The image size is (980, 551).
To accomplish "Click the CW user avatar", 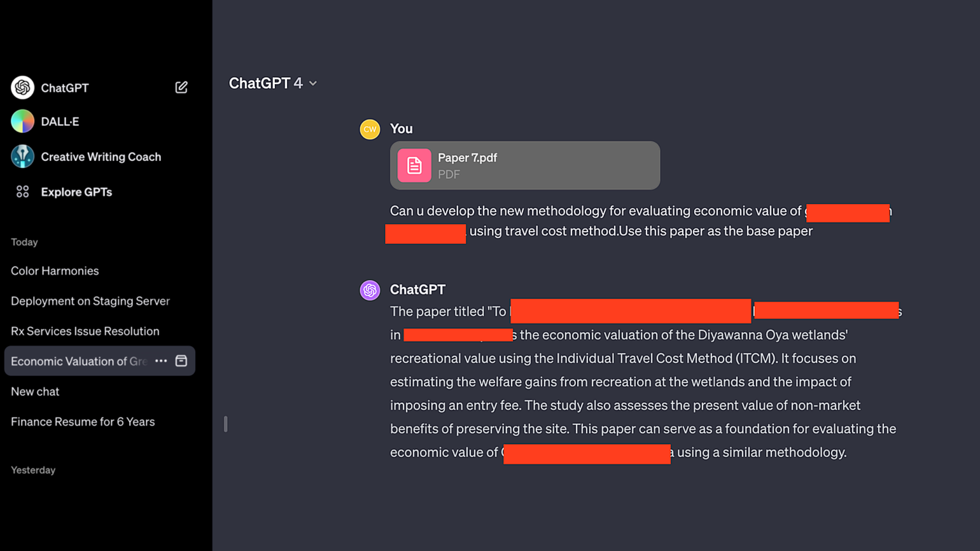I will pyautogui.click(x=370, y=129).
